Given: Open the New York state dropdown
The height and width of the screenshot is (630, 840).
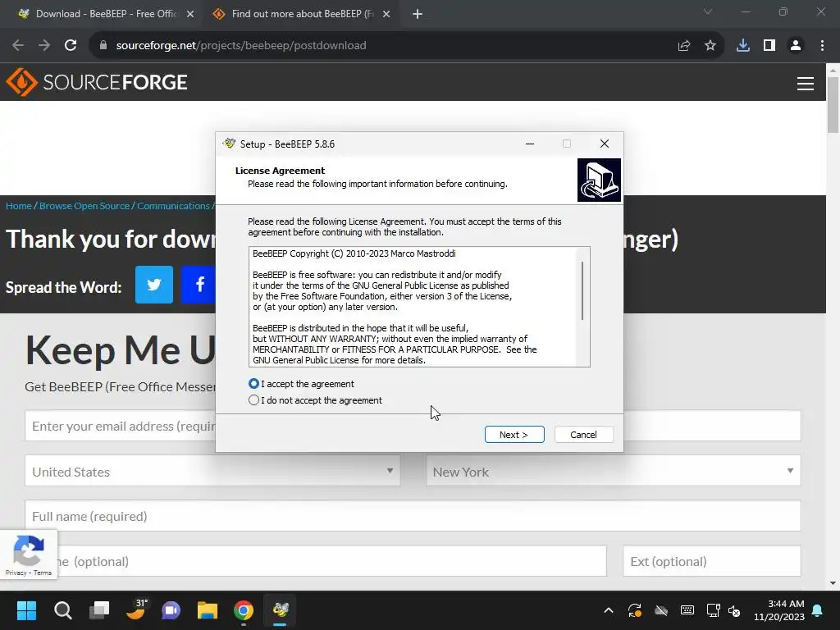Looking at the screenshot, I should coord(614,471).
